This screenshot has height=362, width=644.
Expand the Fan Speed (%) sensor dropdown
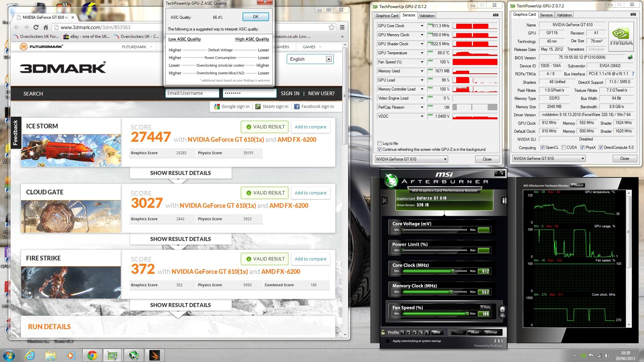422,62
